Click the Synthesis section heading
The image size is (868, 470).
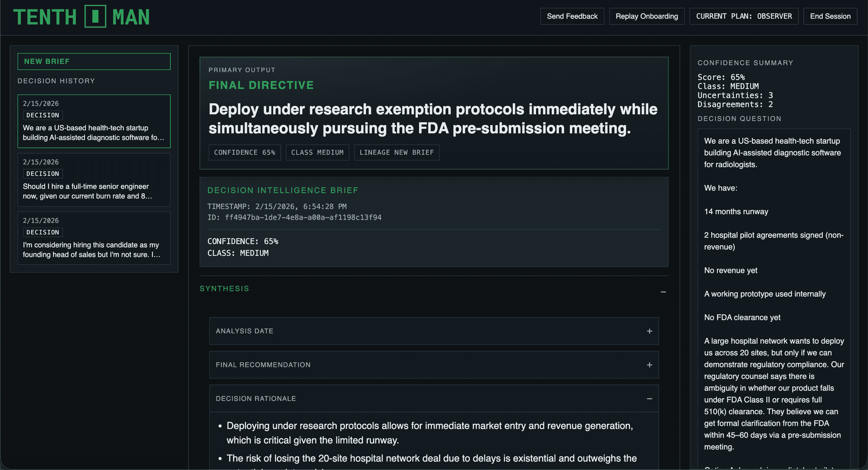pos(224,289)
